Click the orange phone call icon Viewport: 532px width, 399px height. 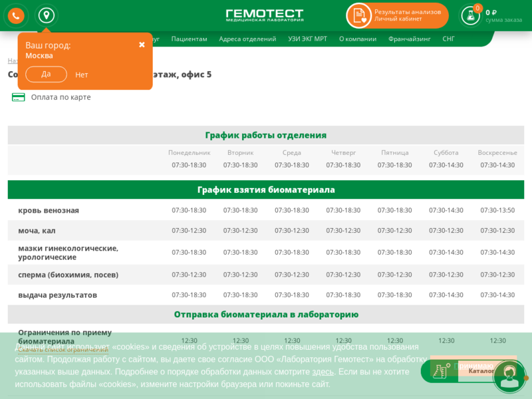pos(16,15)
